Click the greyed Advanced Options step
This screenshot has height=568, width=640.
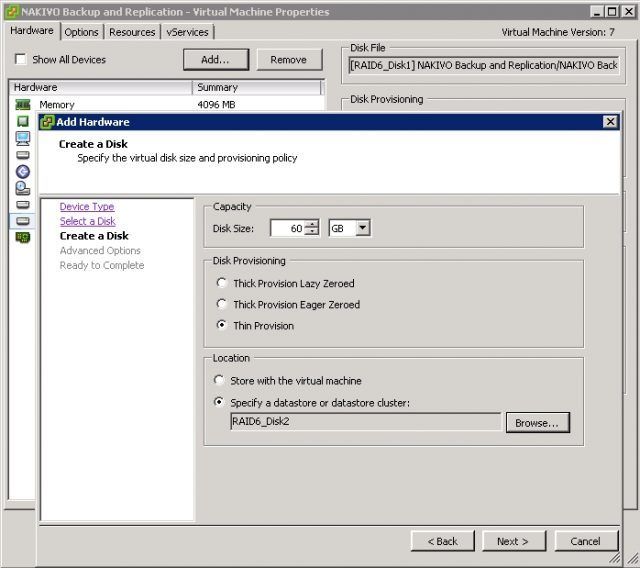click(100, 251)
